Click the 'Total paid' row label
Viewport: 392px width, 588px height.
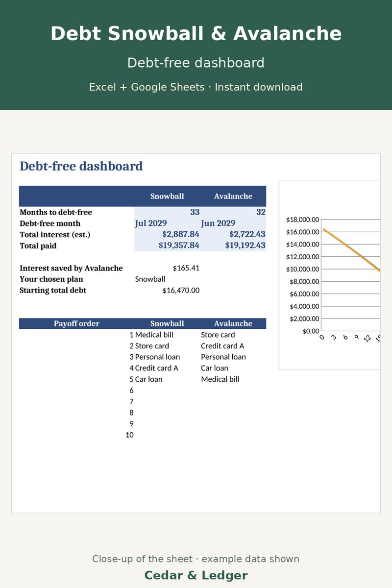click(38, 246)
